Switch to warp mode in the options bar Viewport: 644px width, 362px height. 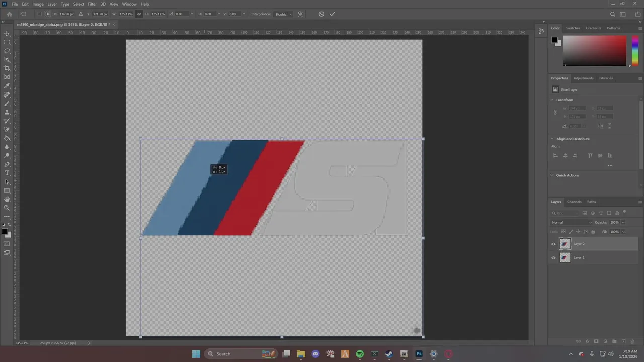(x=300, y=14)
